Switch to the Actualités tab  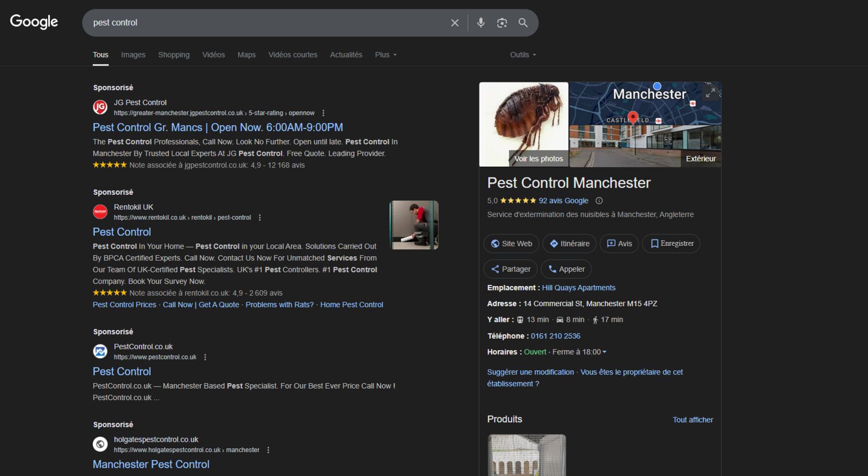346,55
